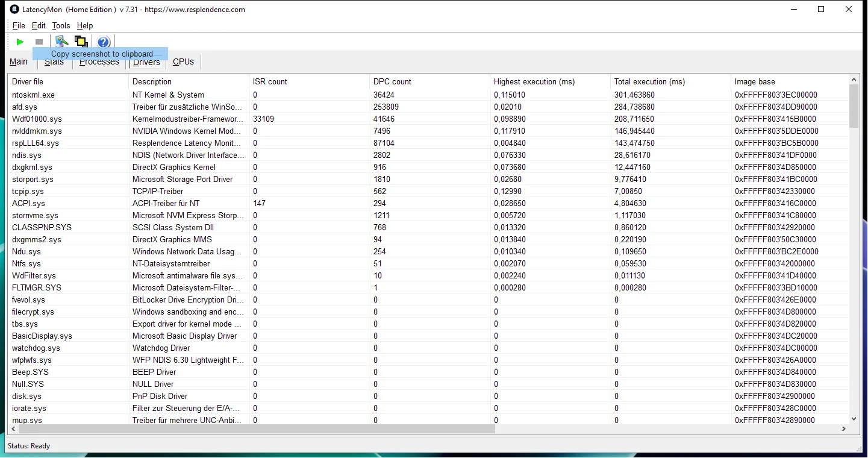The height and width of the screenshot is (458, 868).
Task: Sort by the DPC count column header
Action: pyautogui.click(x=430, y=81)
